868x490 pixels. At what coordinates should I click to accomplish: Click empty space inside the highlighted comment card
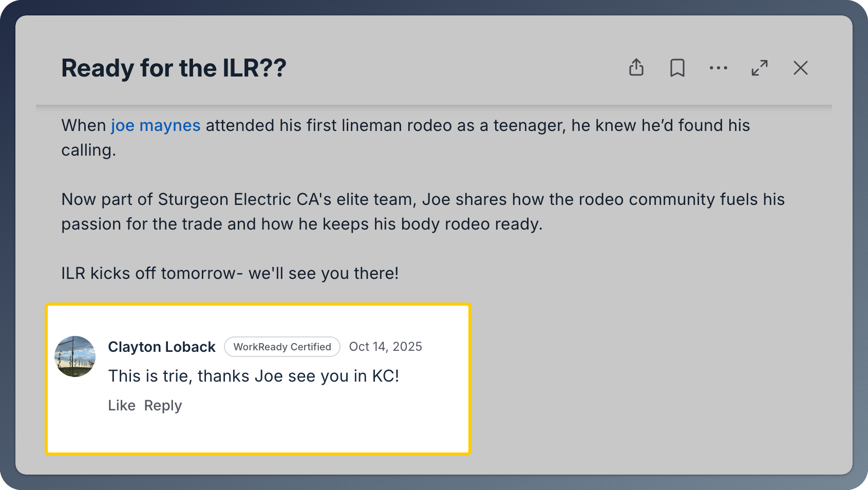pos(334,426)
